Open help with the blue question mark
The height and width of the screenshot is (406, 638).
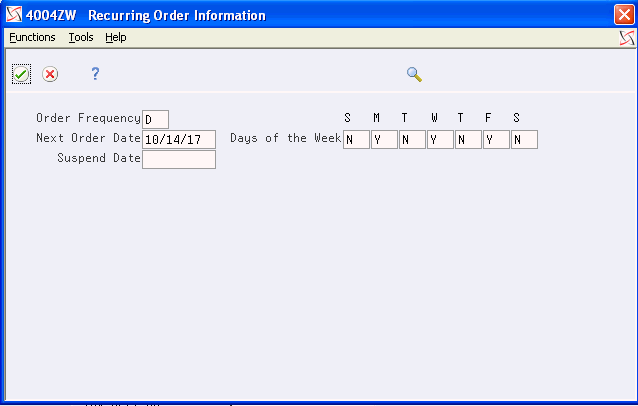95,74
